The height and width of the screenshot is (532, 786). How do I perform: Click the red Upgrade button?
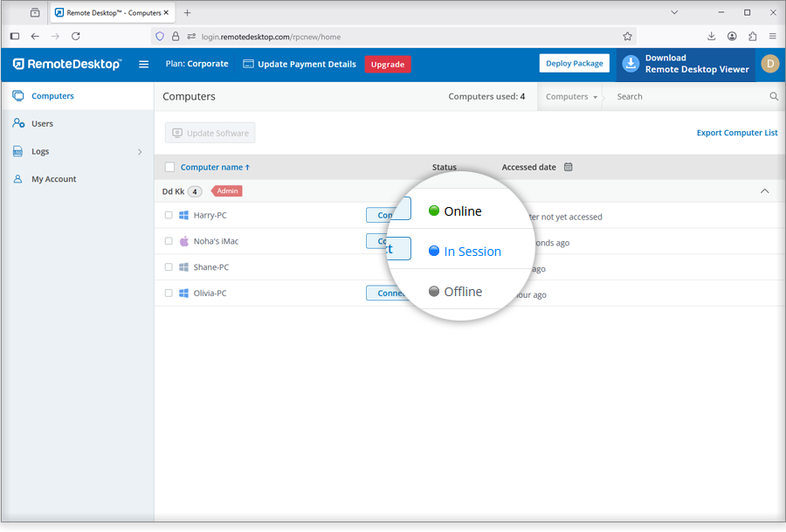coord(387,64)
